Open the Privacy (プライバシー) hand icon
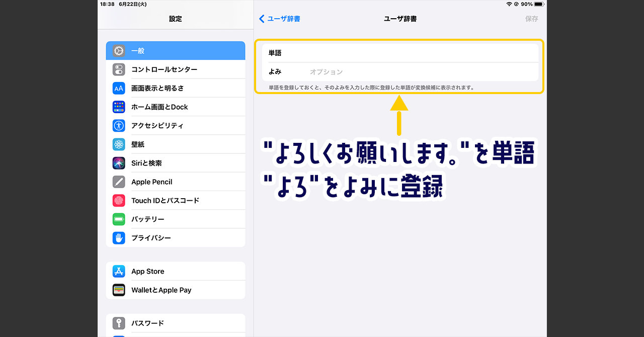The height and width of the screenshot is (337, 644). click(119, 238)
